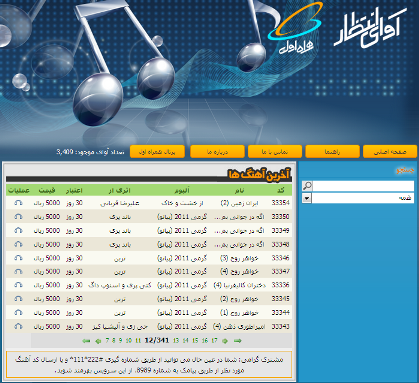
Task: Go to page 13 in pagination
Action: [176, 341]
